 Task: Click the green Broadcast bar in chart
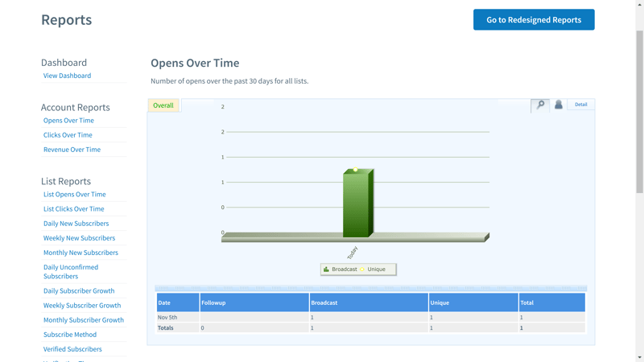click(x=356, y=205)
